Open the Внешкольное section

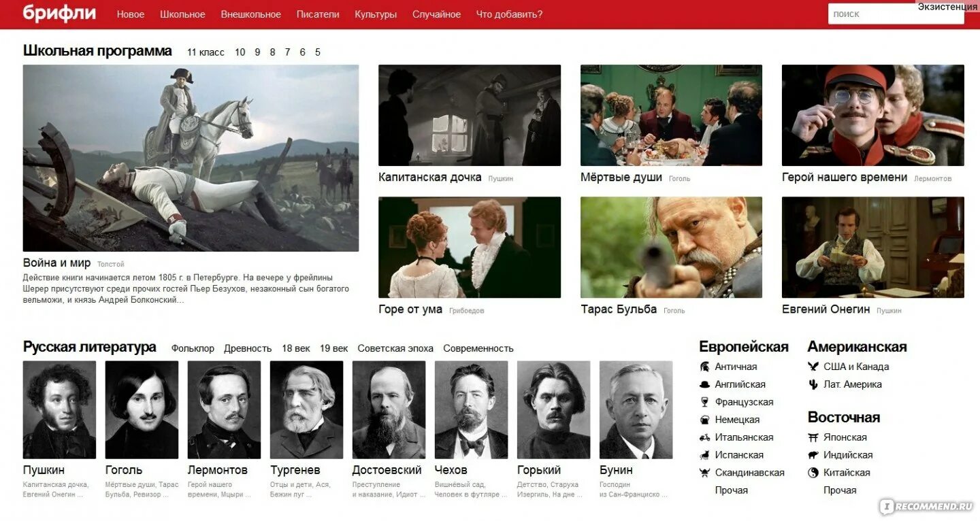click(250, 14)
